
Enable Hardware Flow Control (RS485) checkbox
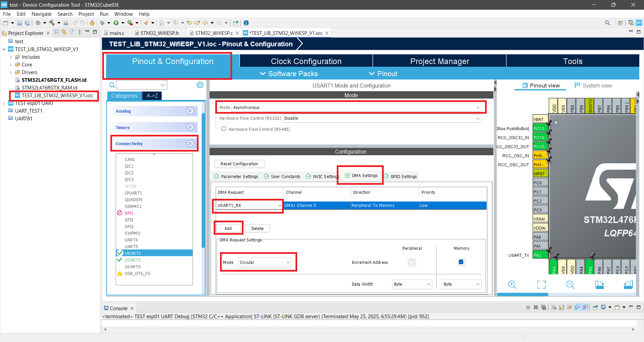(223, 129)
